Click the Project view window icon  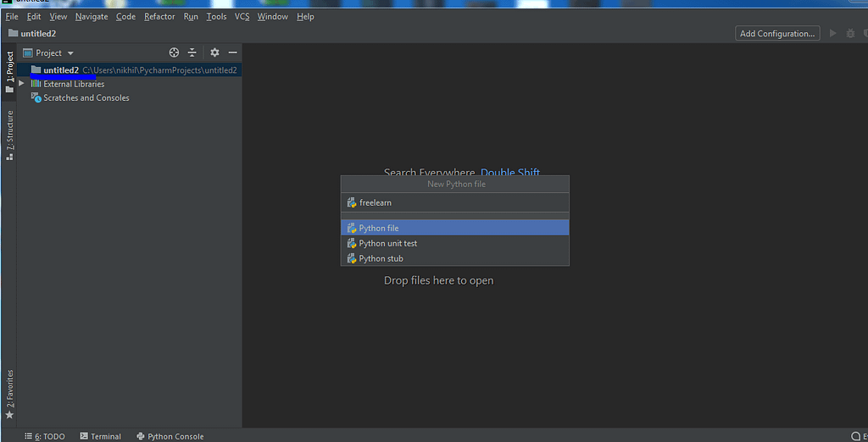point(28,53)
